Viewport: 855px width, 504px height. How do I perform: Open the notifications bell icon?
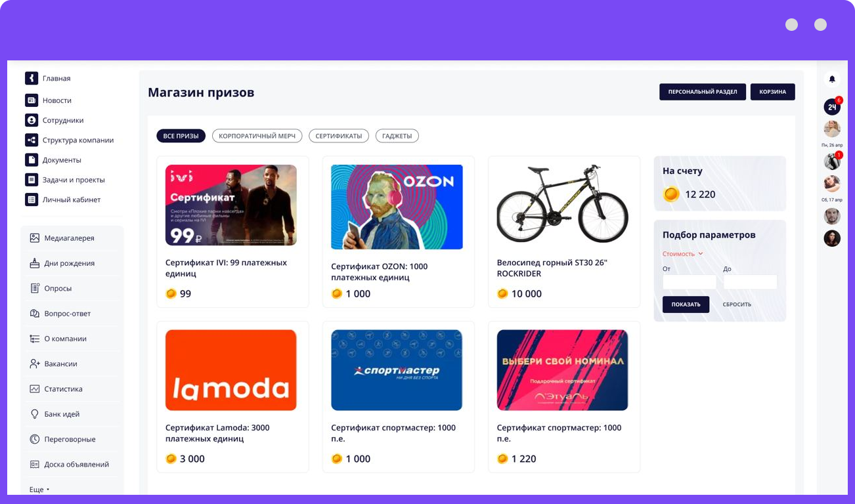coord(832,79)
